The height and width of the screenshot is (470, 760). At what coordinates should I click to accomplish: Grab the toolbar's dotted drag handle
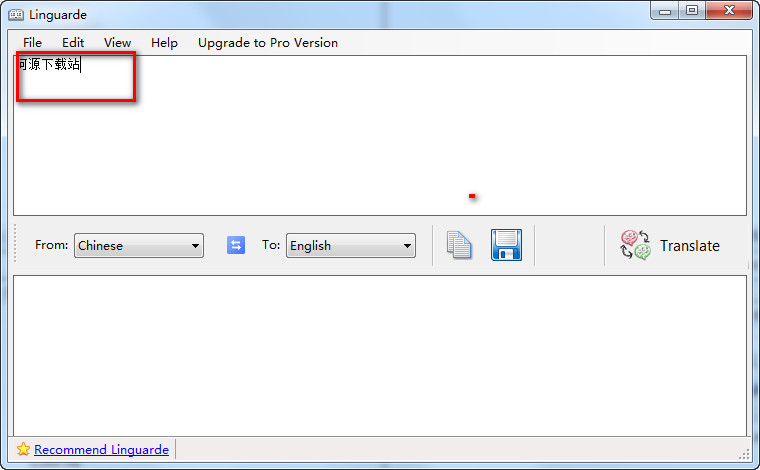(x=16, y=243)
